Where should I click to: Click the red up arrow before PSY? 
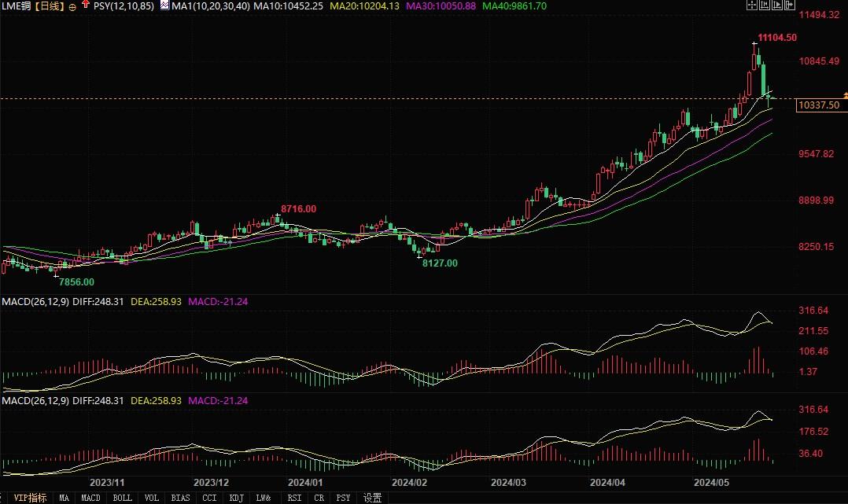(x=85, y=6)
